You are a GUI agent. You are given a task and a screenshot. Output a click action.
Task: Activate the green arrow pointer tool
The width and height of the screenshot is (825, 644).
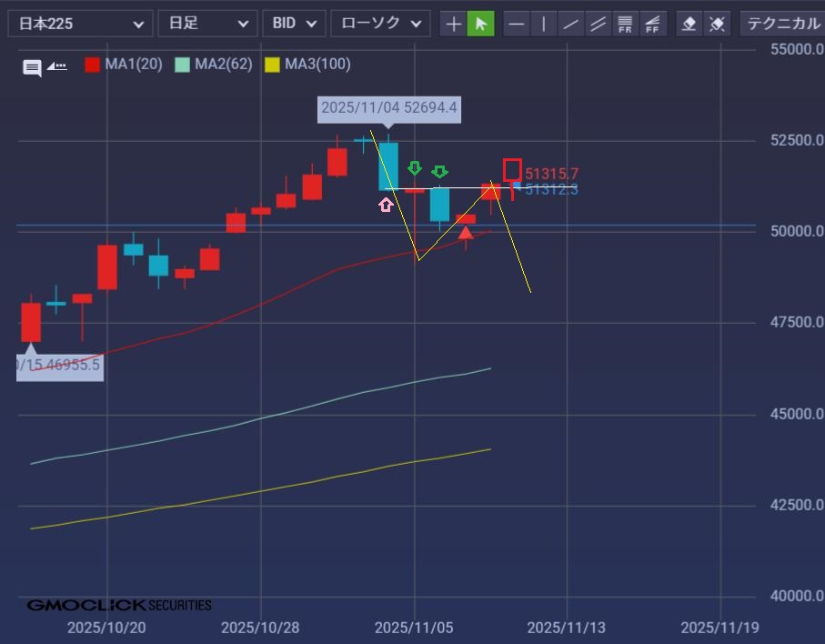pos(480,24)
